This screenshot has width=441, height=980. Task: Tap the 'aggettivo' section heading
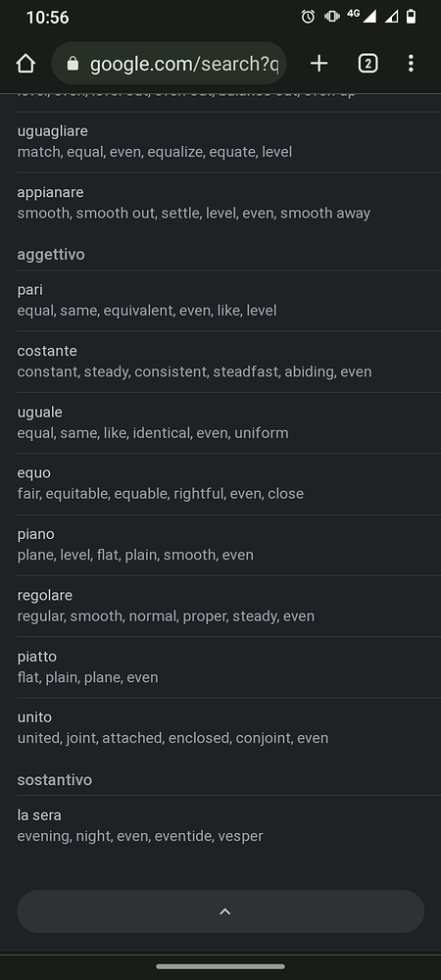51,255
